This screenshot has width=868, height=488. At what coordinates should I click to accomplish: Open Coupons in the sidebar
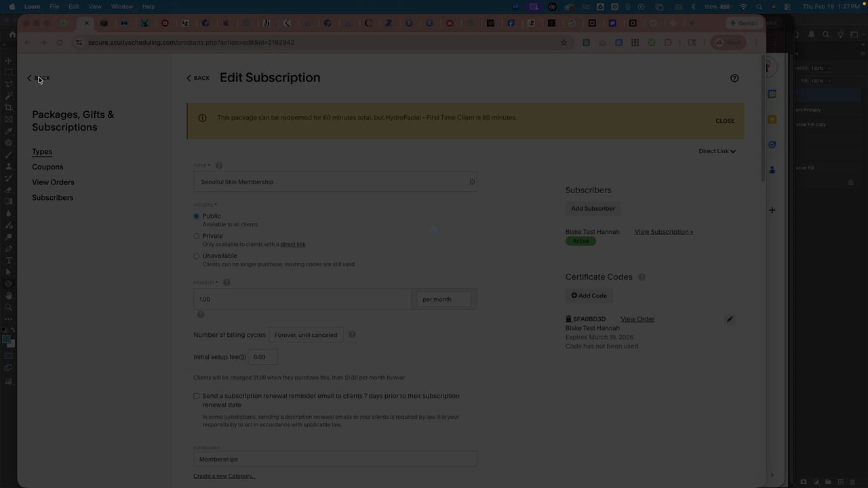pyautogui.click(x=47, y=167)
